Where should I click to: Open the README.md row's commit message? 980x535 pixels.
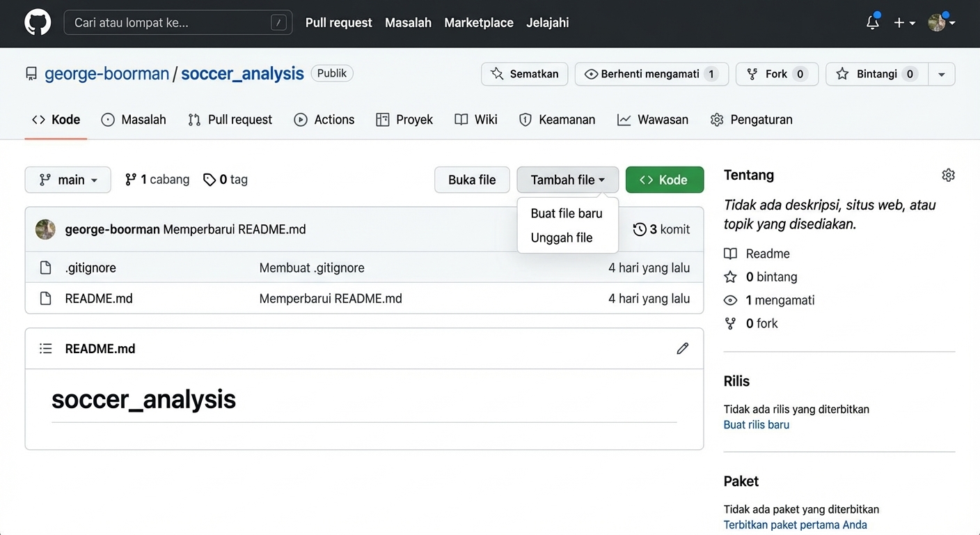[331, 298]
